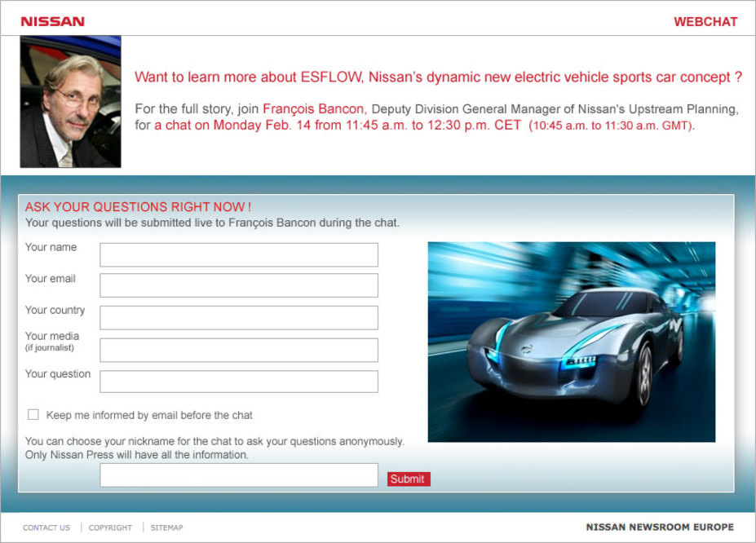Enable Keep me informed by email checkbox

point(33,415)
